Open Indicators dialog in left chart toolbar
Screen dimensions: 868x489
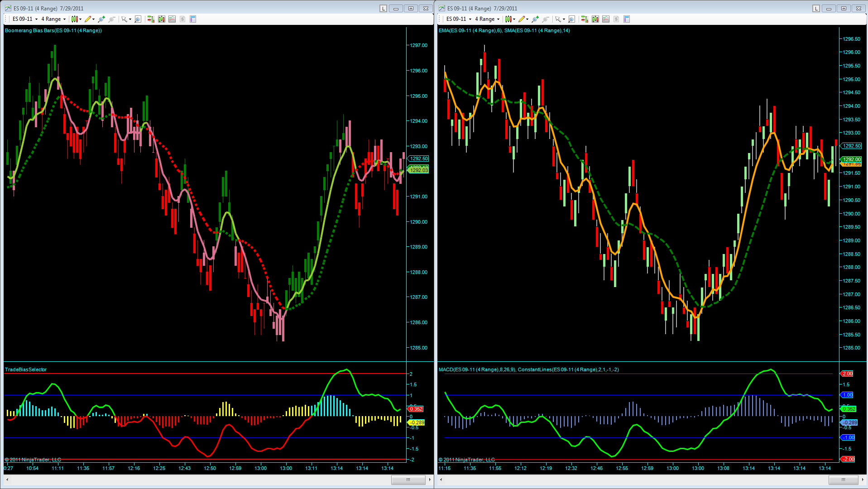coord(172,19)
